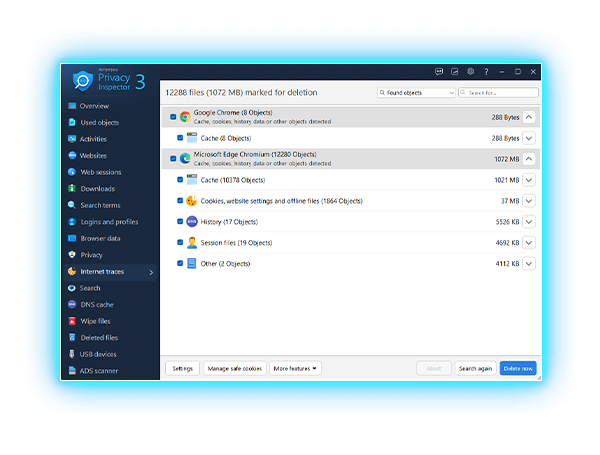Click the settings gear in title bar
The image size is (600, 455).
click(470, 72)
